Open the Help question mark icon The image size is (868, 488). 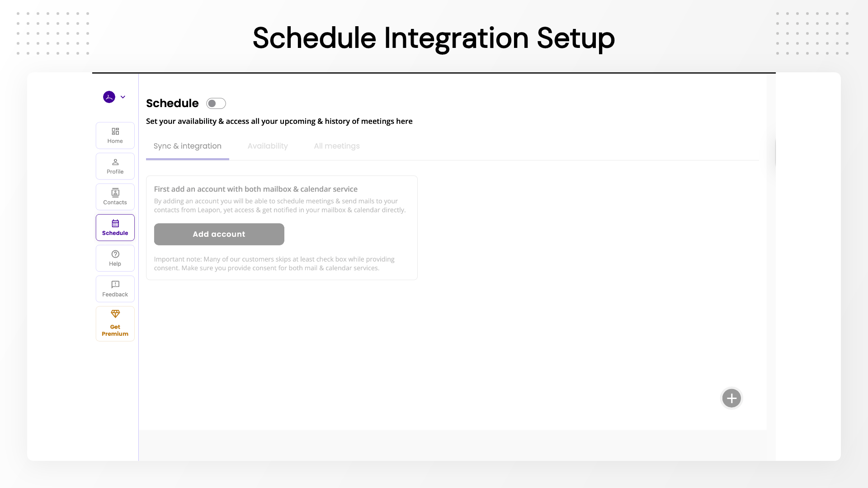pyautogui.click(x=115, y=254)
